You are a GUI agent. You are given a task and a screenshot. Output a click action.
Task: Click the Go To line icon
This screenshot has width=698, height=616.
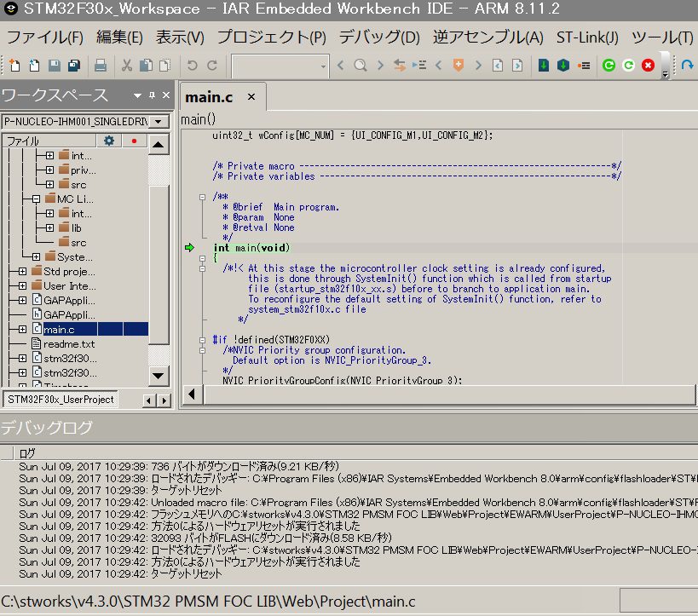(419, 66)
